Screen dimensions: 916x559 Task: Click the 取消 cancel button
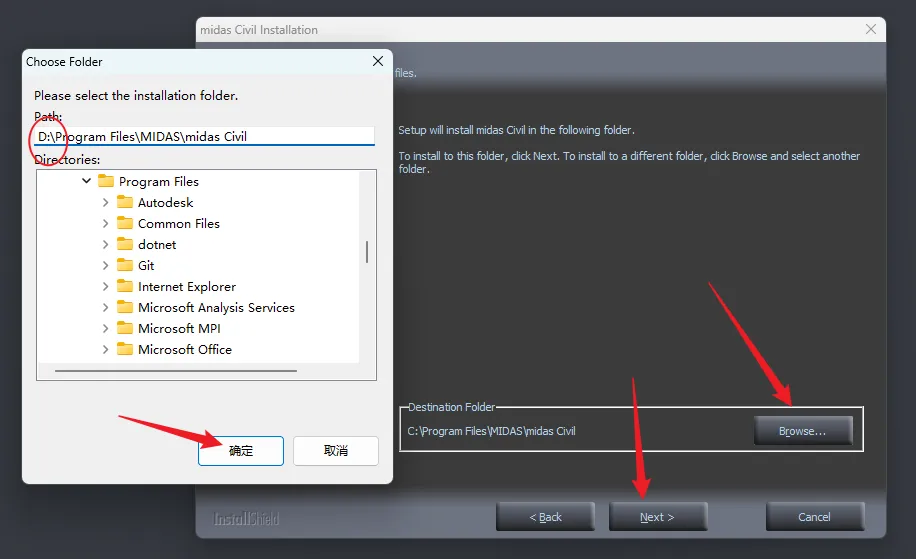[336, 450]
